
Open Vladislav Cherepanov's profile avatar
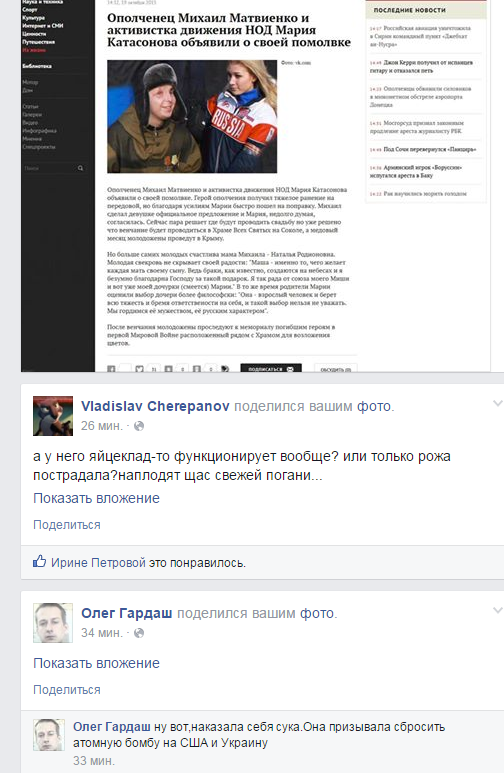tap(53, 416)
